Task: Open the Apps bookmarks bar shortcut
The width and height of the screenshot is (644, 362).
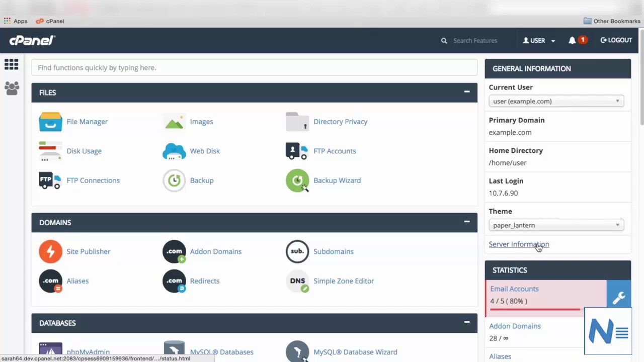Action: click(x=16, y=21)
